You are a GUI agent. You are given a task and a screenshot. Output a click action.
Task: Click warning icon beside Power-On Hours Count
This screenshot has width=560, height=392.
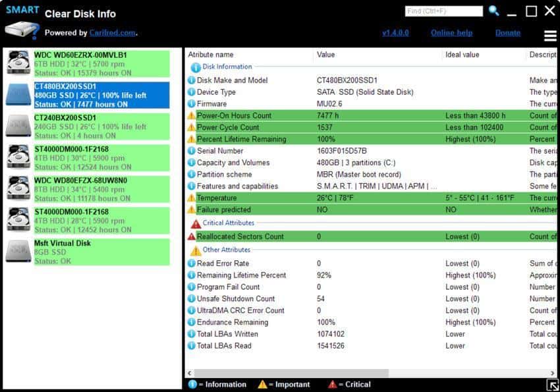pyautogui.click(x=192, y=116)
